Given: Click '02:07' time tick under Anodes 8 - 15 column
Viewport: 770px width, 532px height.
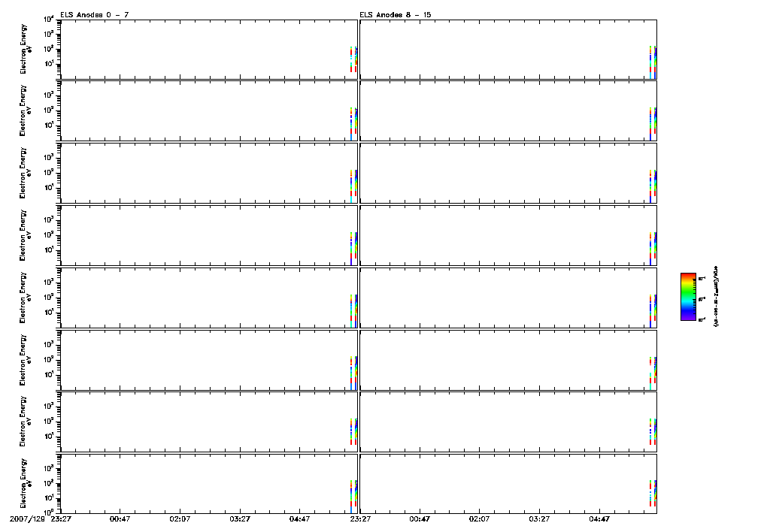Looking at the screenshot, I should click(479, 519).
